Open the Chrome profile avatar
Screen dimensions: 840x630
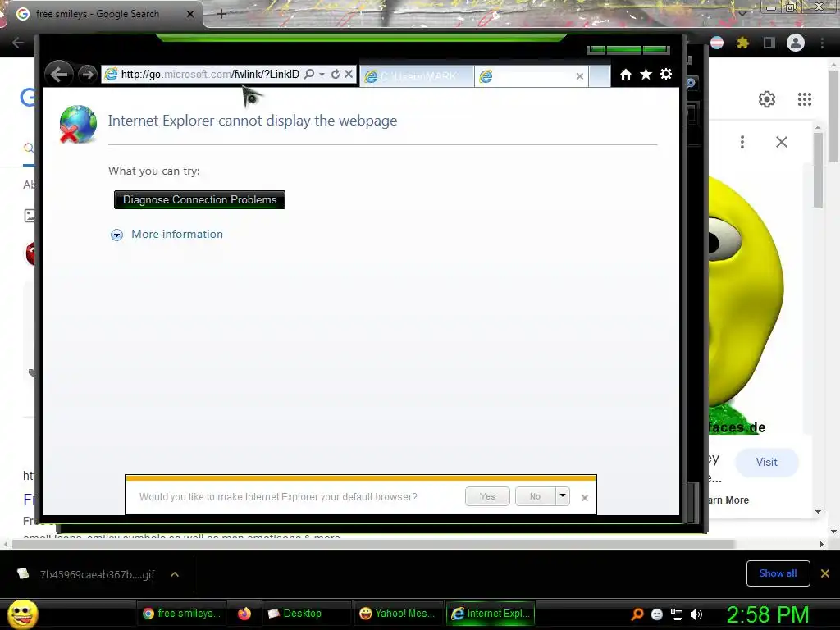click(x=796, y=43)
